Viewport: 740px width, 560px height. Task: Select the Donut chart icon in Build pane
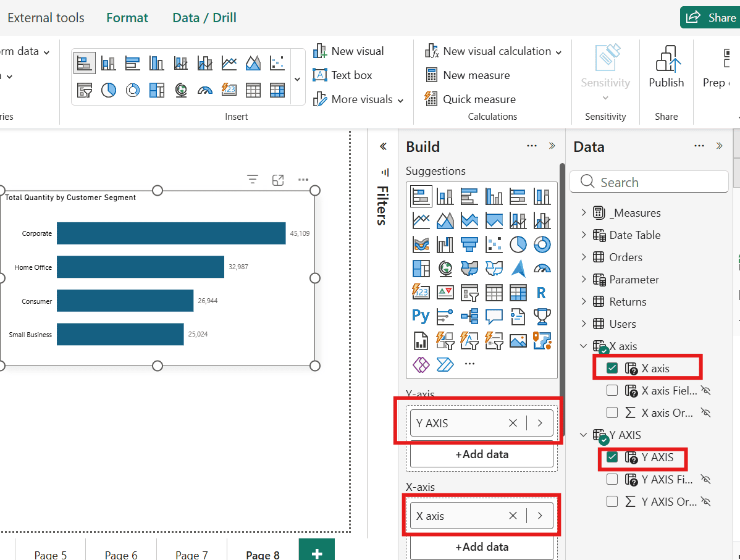point(542,244)
